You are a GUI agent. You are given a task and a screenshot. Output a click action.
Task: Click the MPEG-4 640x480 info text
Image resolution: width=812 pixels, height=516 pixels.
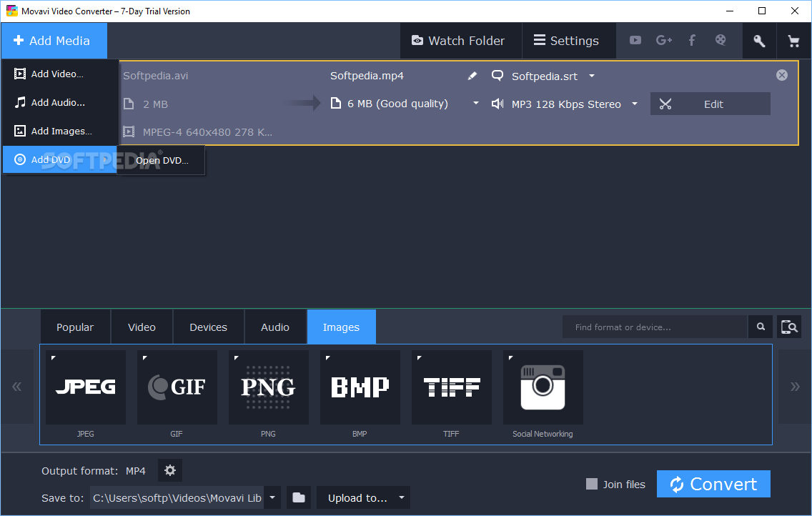click(207, 132)
